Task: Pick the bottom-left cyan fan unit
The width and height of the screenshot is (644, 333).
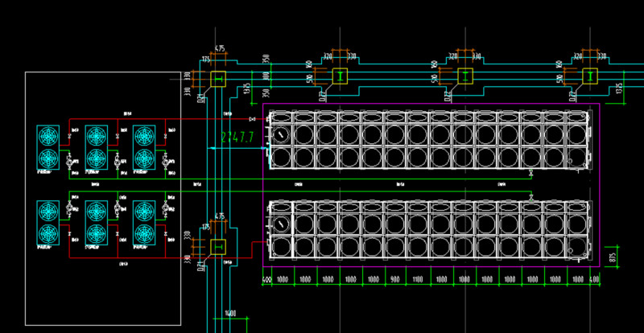Action: tap(48, 222)
